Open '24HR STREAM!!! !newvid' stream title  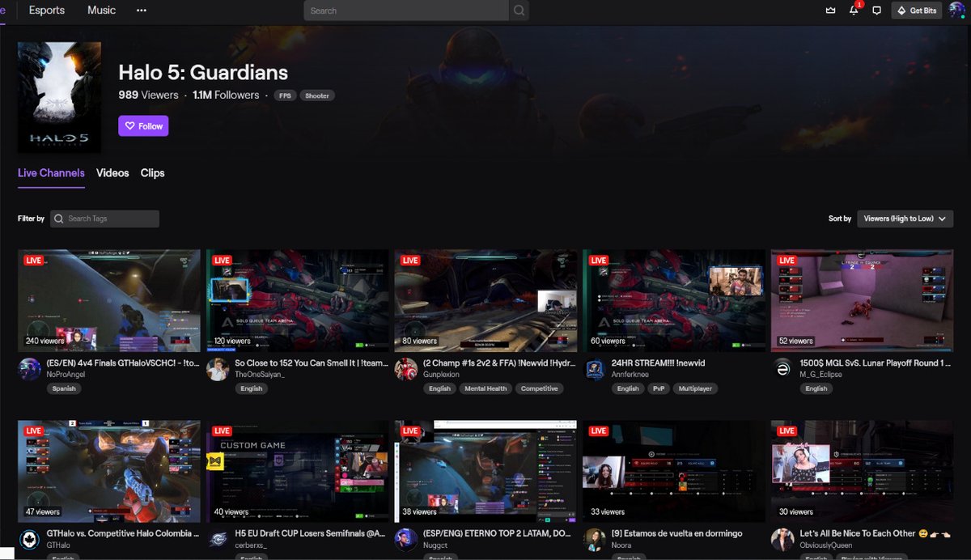click(659, 363)
